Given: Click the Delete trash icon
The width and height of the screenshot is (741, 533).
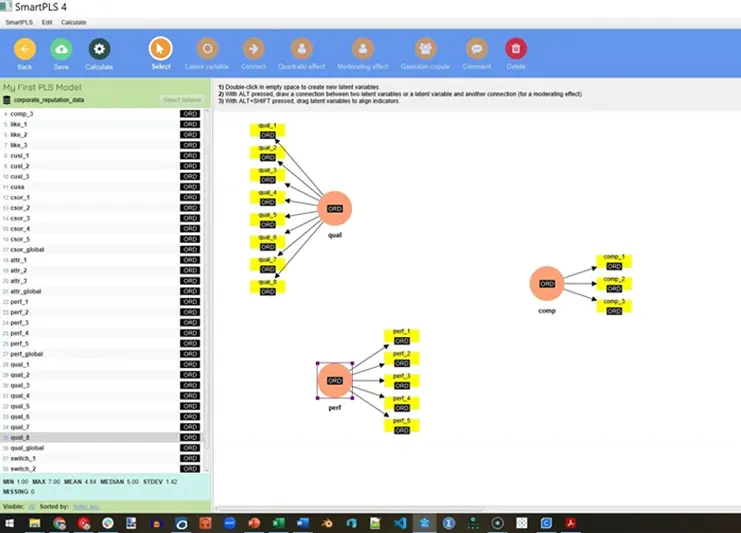Looking at the screenshot, I should 516,49.
